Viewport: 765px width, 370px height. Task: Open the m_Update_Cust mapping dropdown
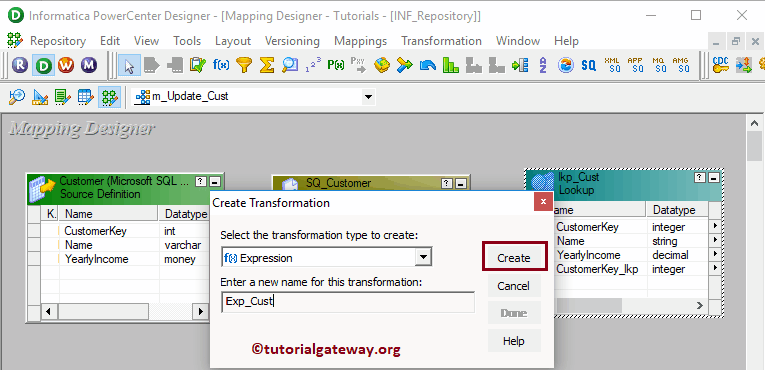368,97
